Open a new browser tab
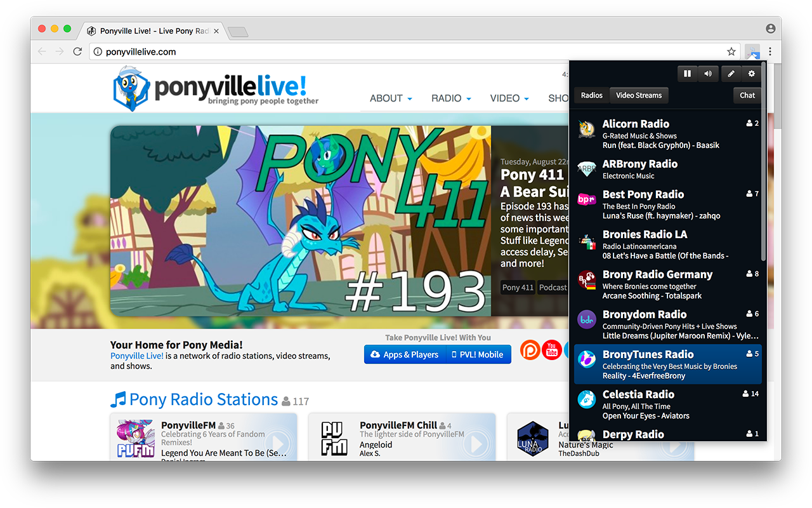812x508 pixels. tap(238, 32)
